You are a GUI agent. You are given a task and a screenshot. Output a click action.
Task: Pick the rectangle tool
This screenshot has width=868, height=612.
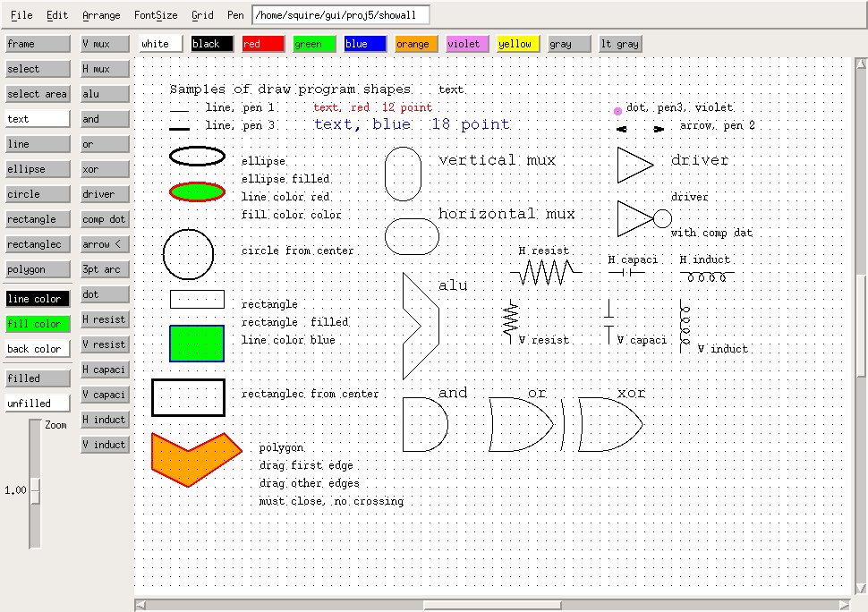[x=38, y=219]
